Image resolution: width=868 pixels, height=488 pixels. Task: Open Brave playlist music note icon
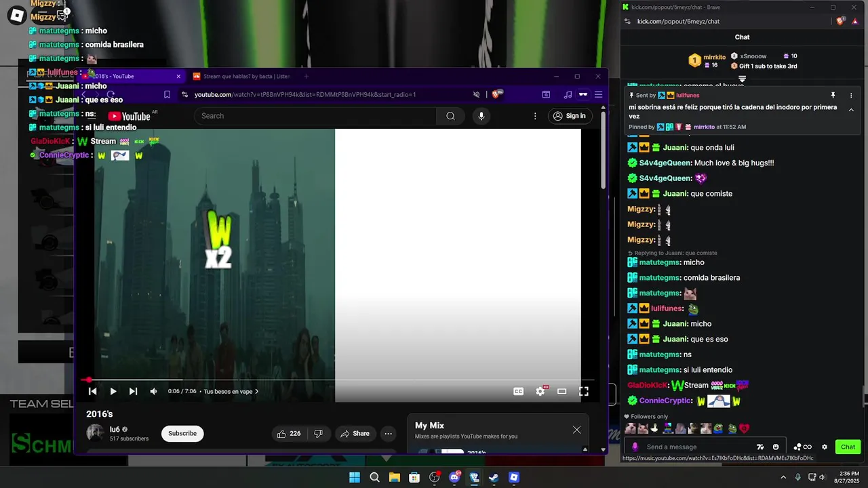click(x=568, y=95)
